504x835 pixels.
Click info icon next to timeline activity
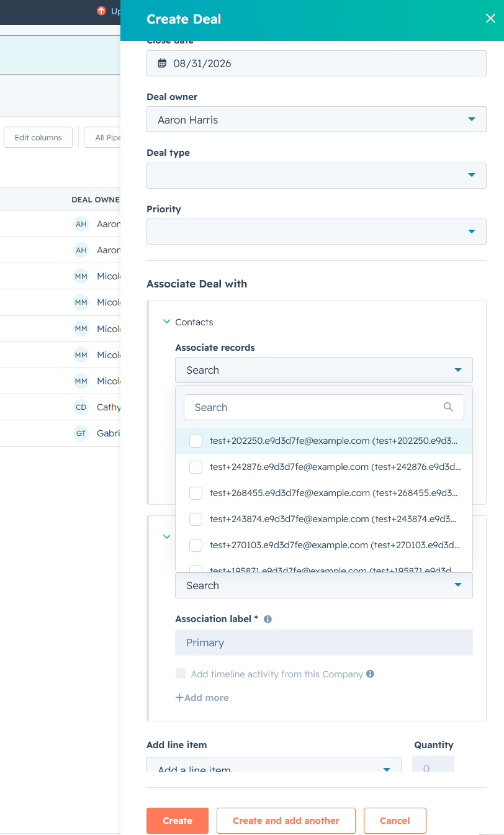tap(370, 674)
